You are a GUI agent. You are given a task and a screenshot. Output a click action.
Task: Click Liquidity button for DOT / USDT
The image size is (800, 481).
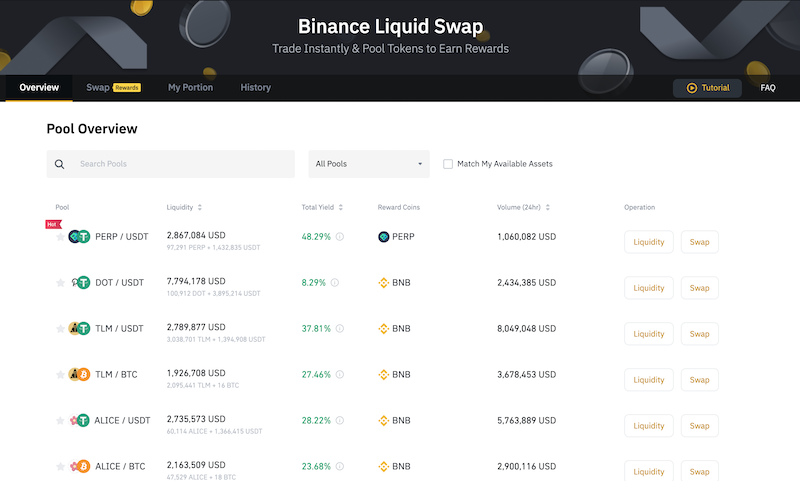(649, 288)
